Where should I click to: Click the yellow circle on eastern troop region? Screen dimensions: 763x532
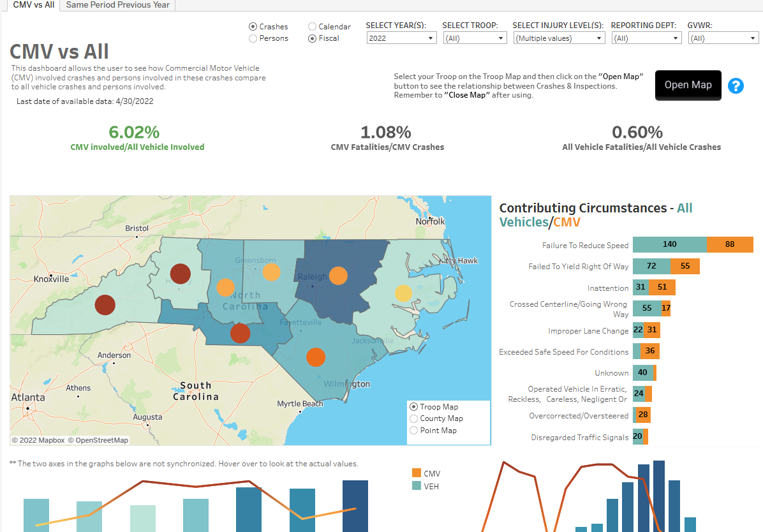[403, 293]
